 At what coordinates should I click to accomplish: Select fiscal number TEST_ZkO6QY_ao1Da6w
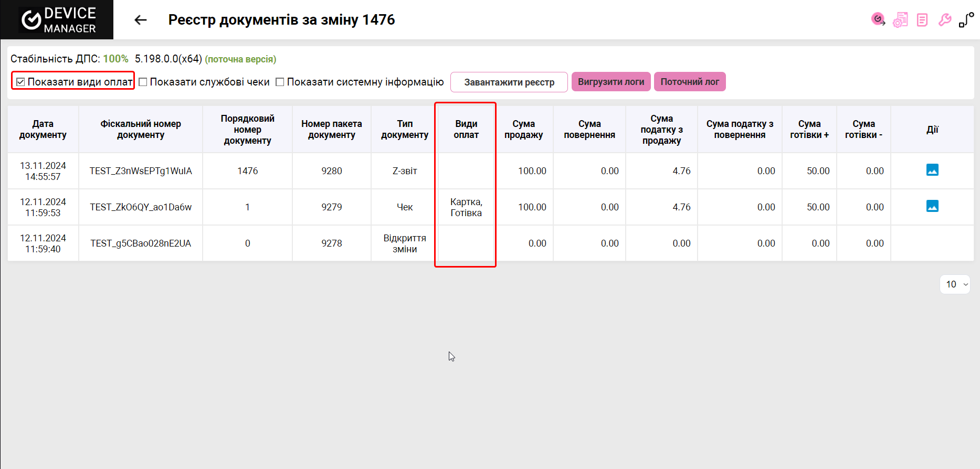tap(141, 207)
